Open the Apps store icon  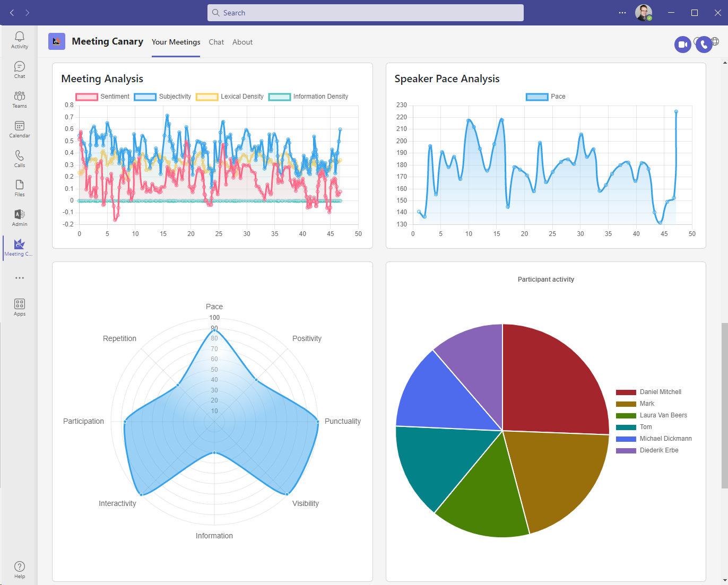20,307
